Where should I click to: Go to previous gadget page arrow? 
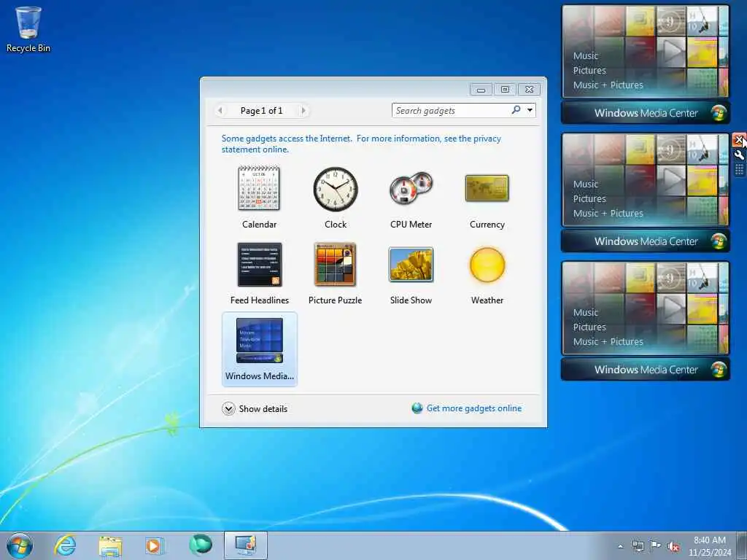point(220,111)
